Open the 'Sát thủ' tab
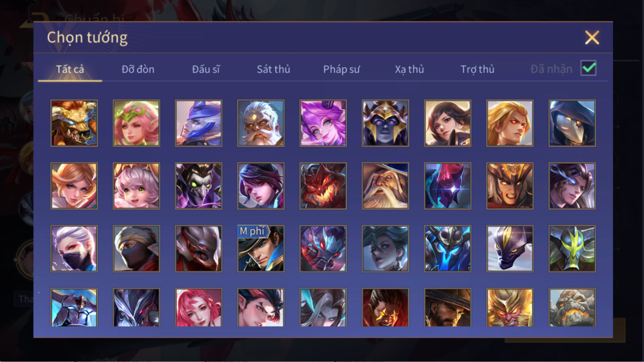Screen dimensions: 644x362 pyautogui.click(x=274, y=69)
